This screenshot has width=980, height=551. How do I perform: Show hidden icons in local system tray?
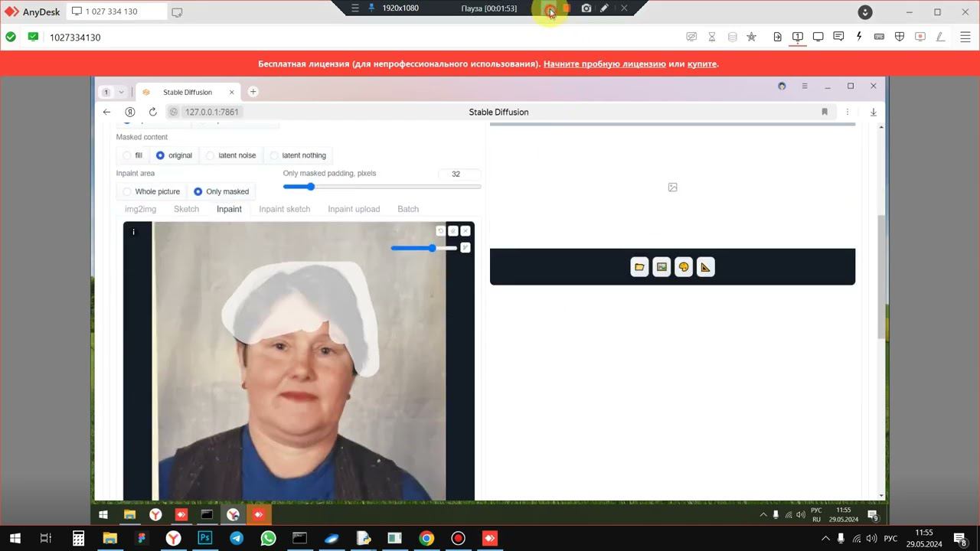[x=825, y=538]
